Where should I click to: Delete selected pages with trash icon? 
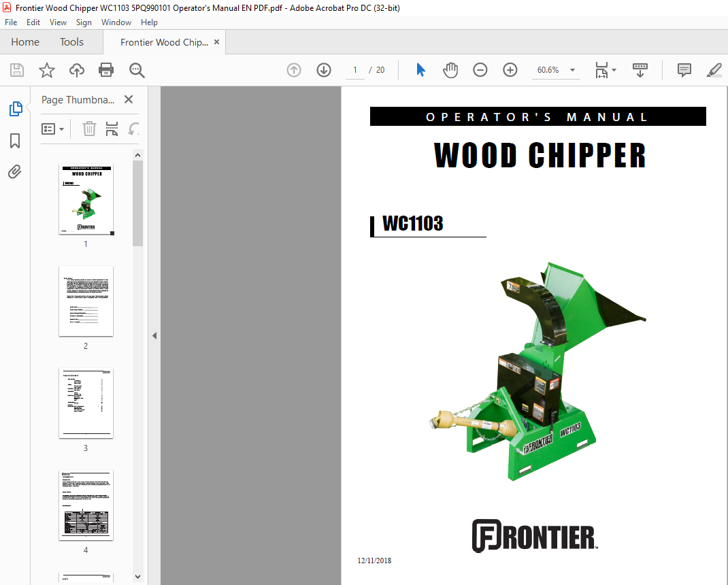pyautogui.click(x=89, y=129)
